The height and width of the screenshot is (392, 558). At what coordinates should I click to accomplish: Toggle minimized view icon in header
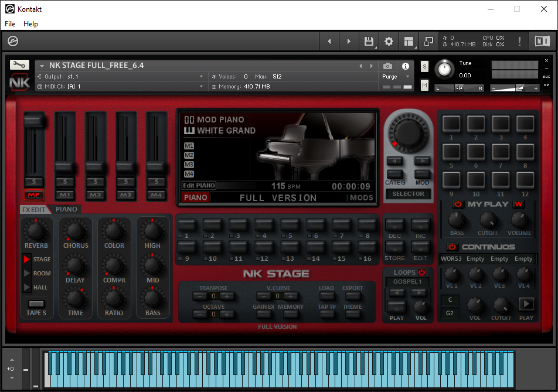(x=428, y=41)
